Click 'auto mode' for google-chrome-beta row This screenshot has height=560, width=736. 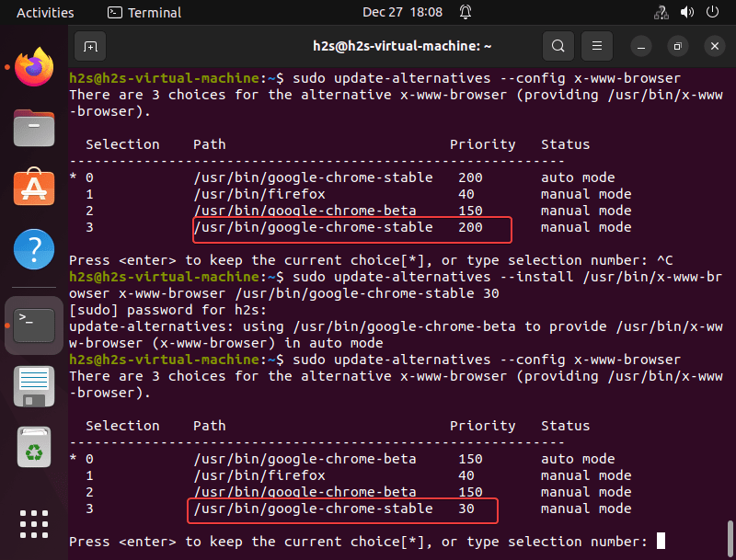click(578, 459)
